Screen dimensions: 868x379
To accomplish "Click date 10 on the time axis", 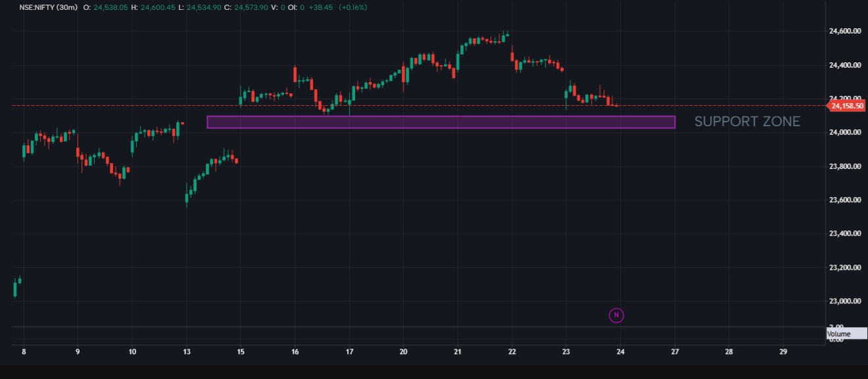I will tap(132, 351).
